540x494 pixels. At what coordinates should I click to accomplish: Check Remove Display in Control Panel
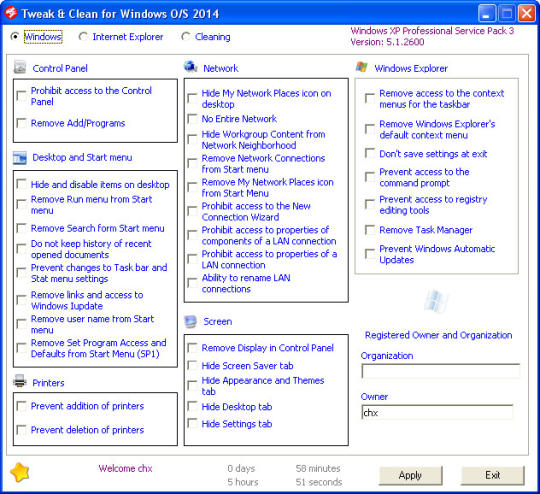[x=192, y=348]
